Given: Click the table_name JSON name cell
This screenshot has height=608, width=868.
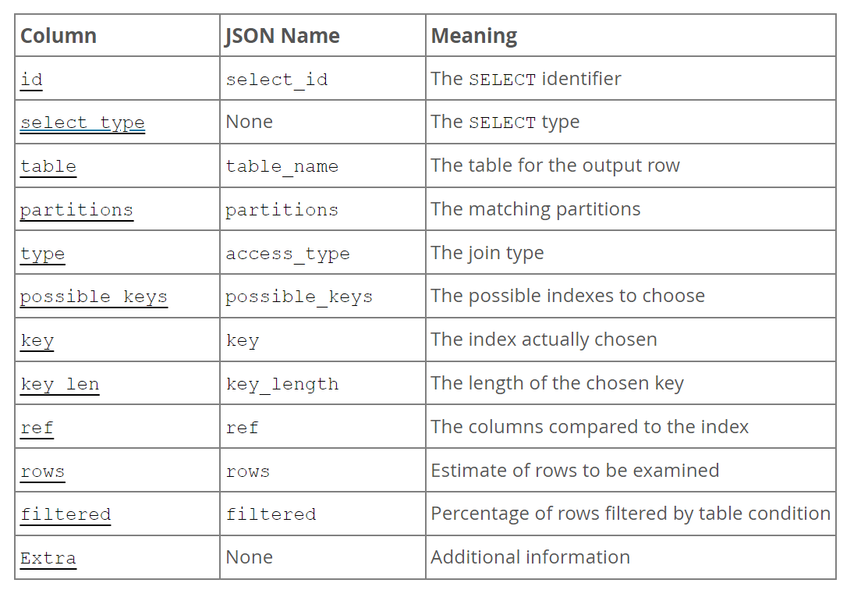Looking at the screenshot, I should [x=282, y=167].
